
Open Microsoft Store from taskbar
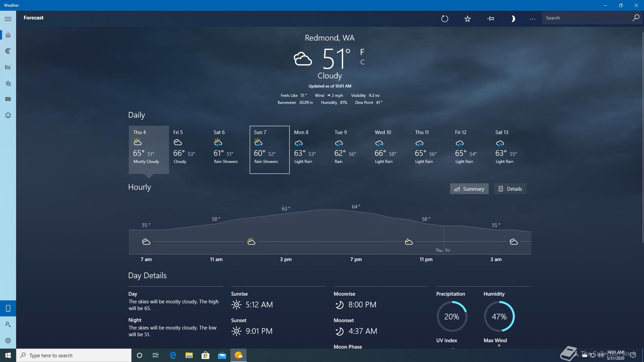click(x=205, y=355)
